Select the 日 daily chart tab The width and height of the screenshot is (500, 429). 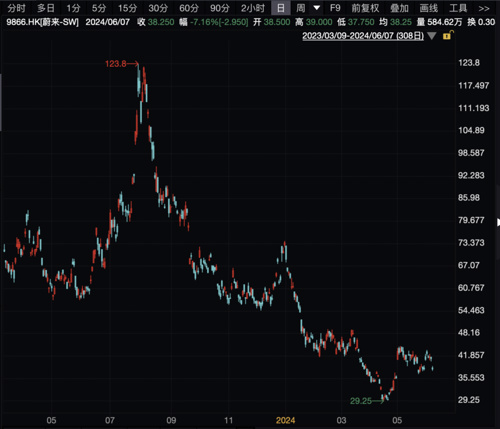[x=281, y=8]
